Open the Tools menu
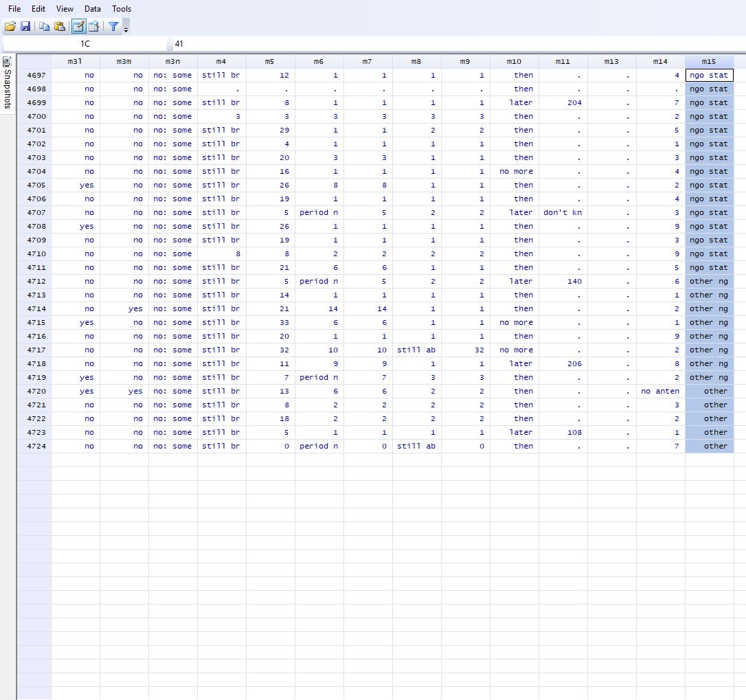The width and height of the screenshot is (746, 700). point(122,9)
